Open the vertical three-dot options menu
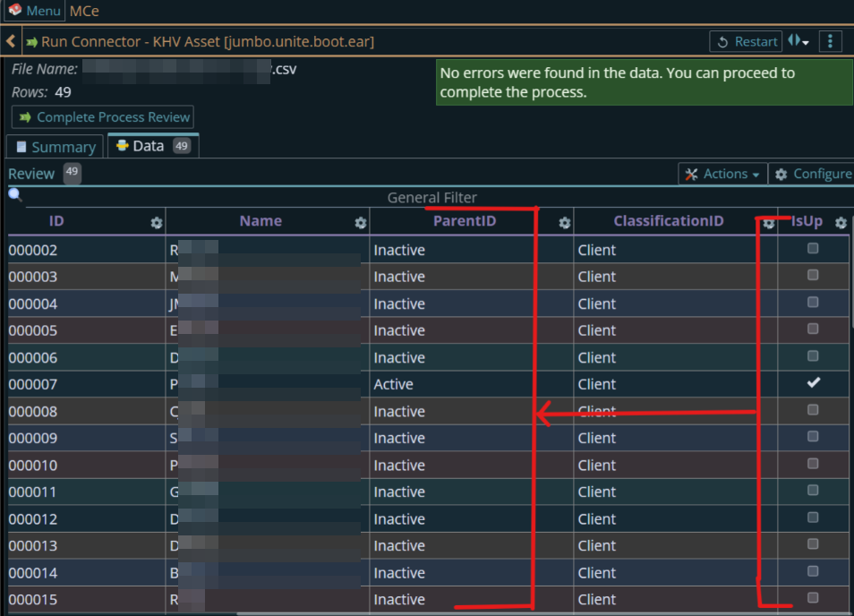 (830, 41)
